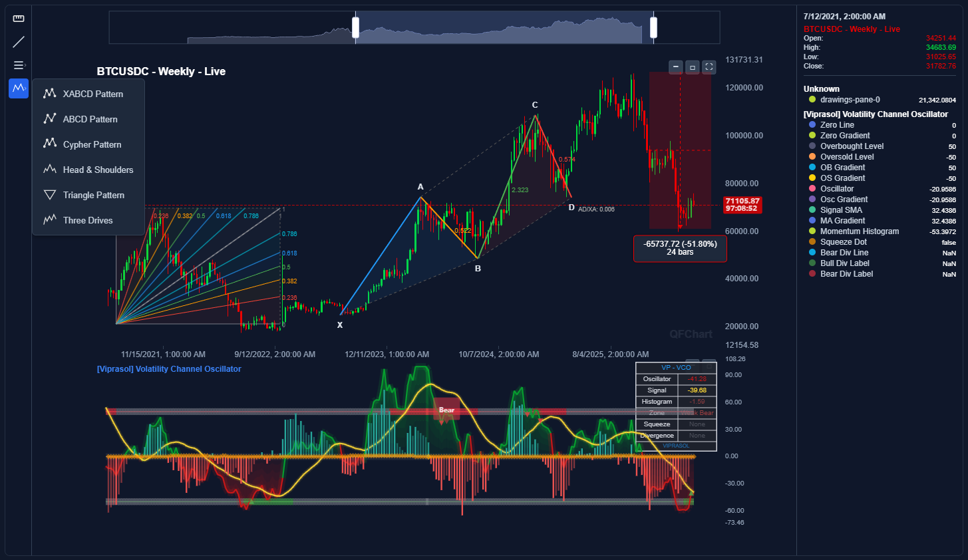The width and height of the screenshot is (968, 560).
Task: Click the active pattern tool icon
Action: click(18, 88)
